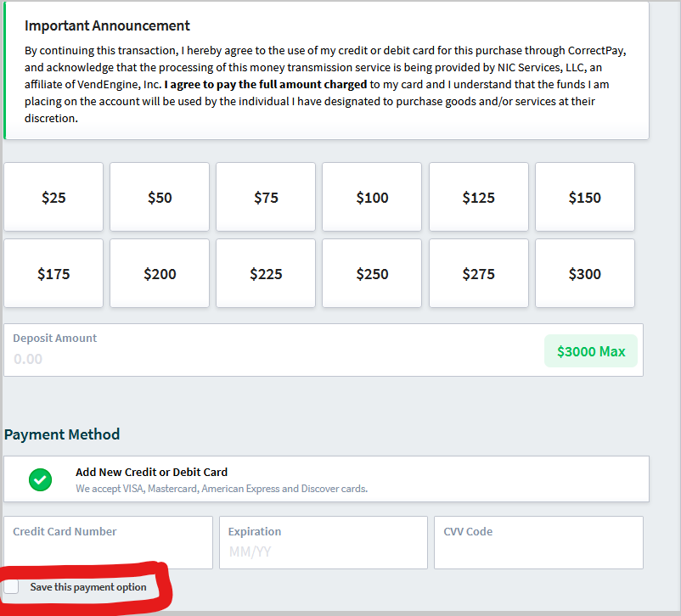
Task: Click the green checkmark payment icon
Action: 40,480
